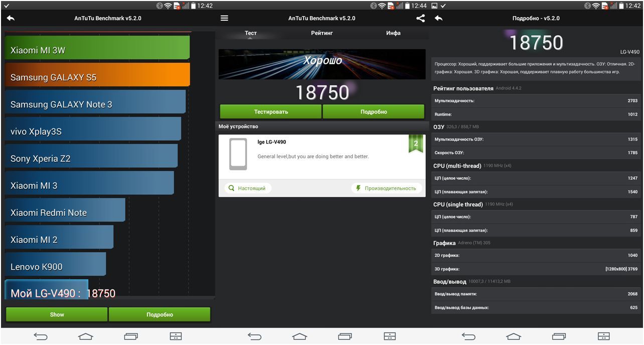
Task: Tap back arrow on the ranking chart screen
Action: 11,18
